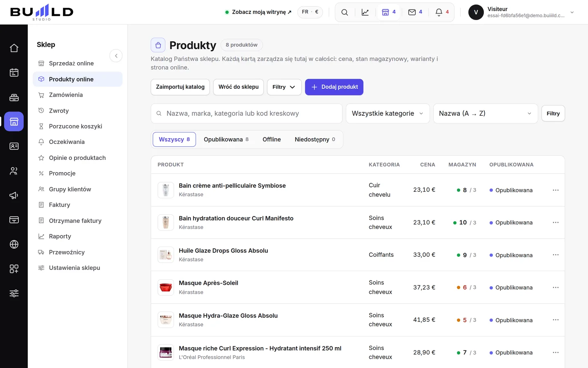This screenshot has height=368, width=588.
Task: Collapse the Sklep sidebar panel
Action: (116, 56)
